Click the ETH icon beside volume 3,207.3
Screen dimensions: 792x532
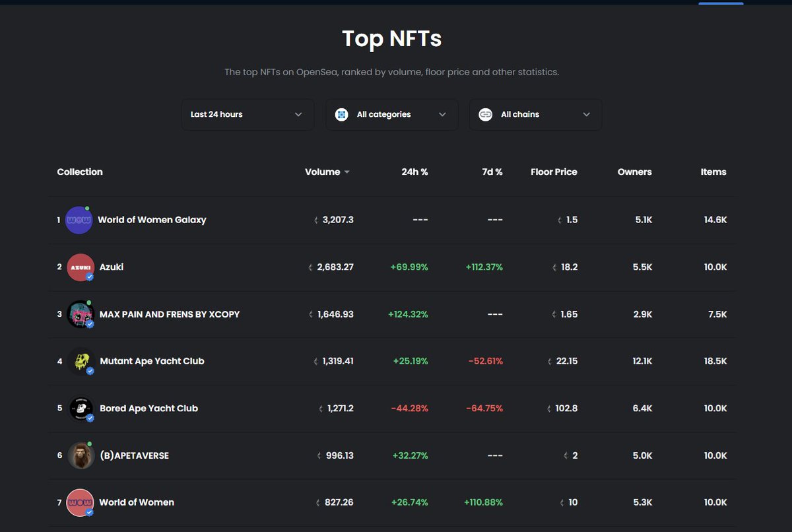pyautogui.click(x=315, y=220)
